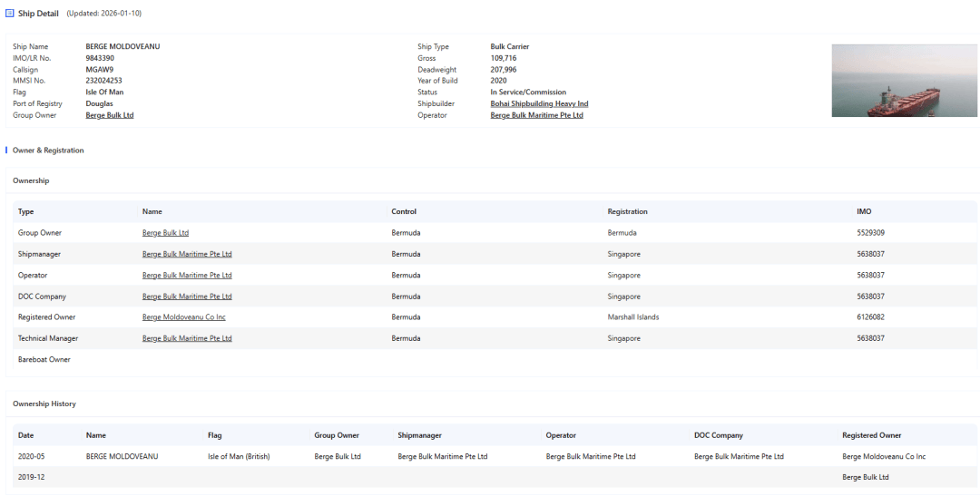Select the 2020-05 ownership history row
This screenshot has height=496, width=980.
click(32, 456)
